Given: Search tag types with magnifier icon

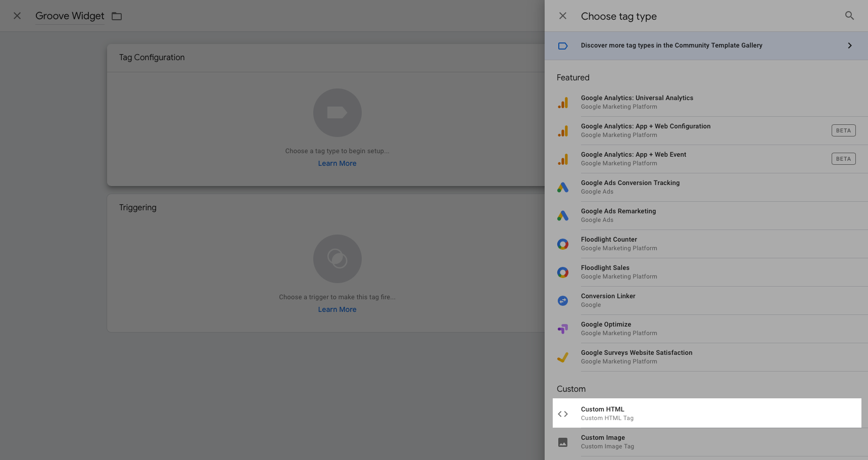Looking at the screenshot, I should tap(850, 16).
